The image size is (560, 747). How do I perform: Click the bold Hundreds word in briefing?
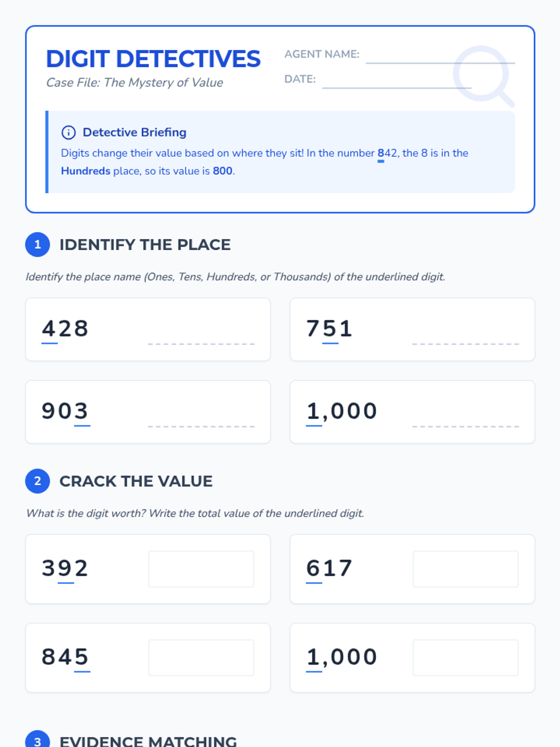pyautogui.click(x=85, y=171)
